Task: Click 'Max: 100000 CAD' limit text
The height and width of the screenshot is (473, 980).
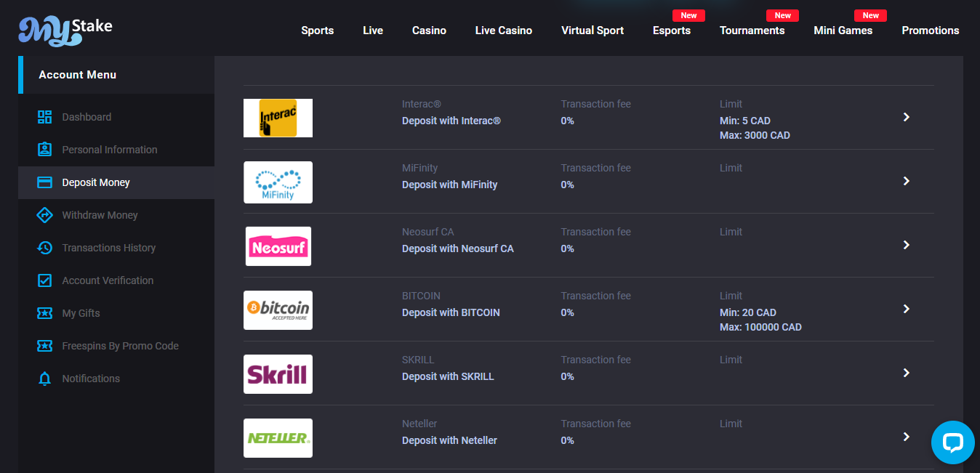Action: point(760,327)
